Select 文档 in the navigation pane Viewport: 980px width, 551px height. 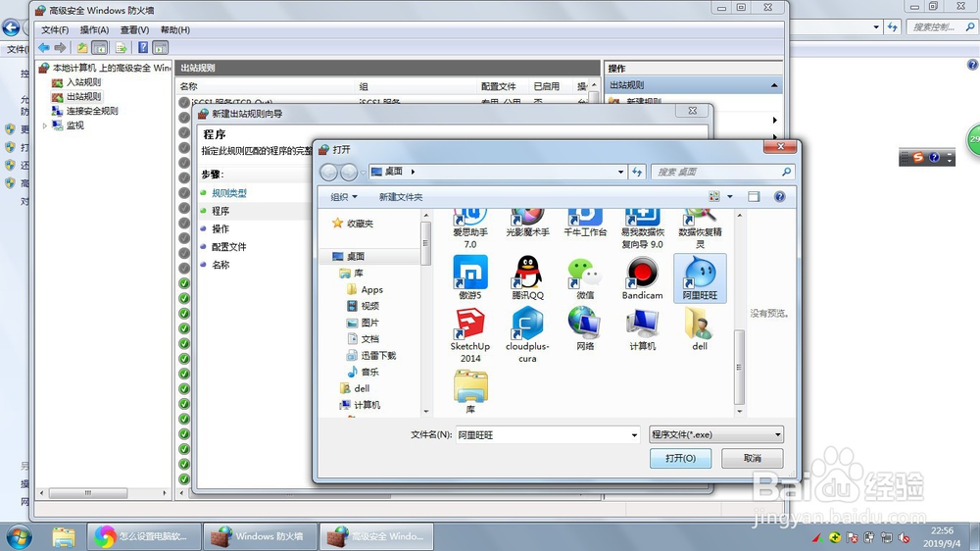pyautogui.click(x=370, y=339)
